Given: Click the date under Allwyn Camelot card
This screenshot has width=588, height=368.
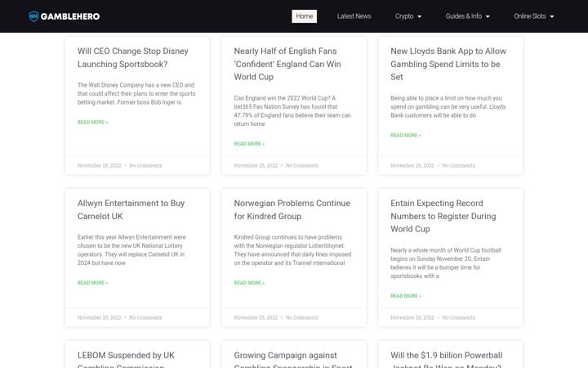Looking at the screenshot, I should [x=100, y=317].
